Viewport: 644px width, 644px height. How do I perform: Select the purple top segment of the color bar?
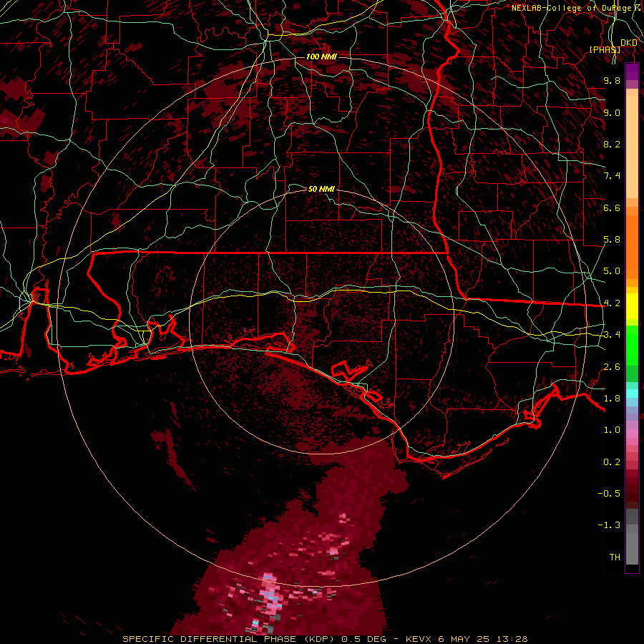[632, 72]
